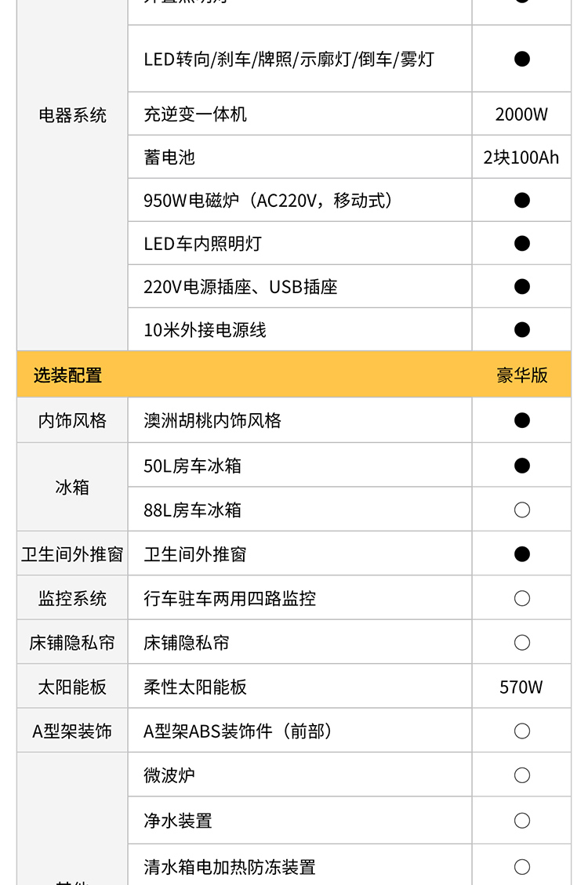588x885 pixels.
Task: Click the filled dot for LED转向/刹车 row
Action: (522, 59)
